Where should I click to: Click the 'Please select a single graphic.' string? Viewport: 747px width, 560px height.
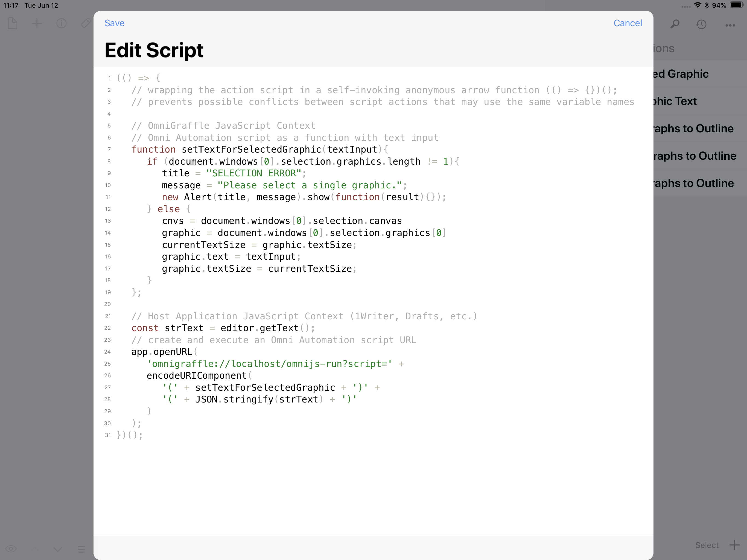coord(310,185)
